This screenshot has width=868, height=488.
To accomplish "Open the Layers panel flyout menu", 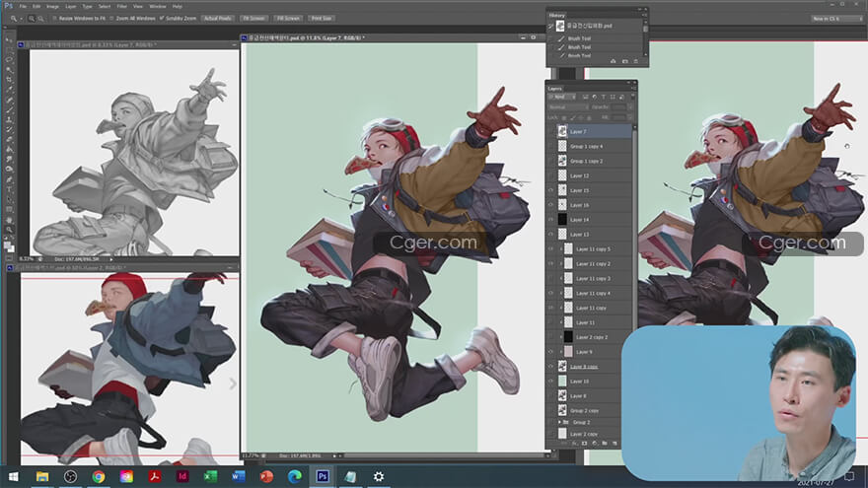I will [x=633, y=89].
